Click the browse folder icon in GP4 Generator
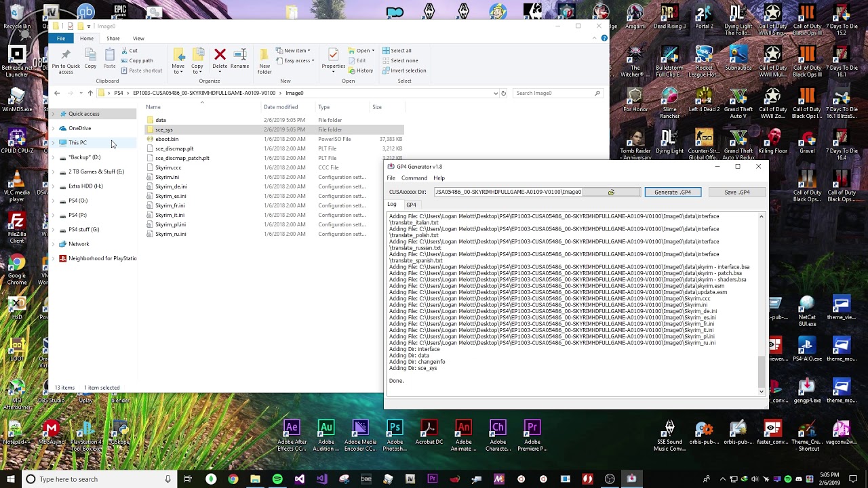This screenshot has width=868, height=488. 611,192
